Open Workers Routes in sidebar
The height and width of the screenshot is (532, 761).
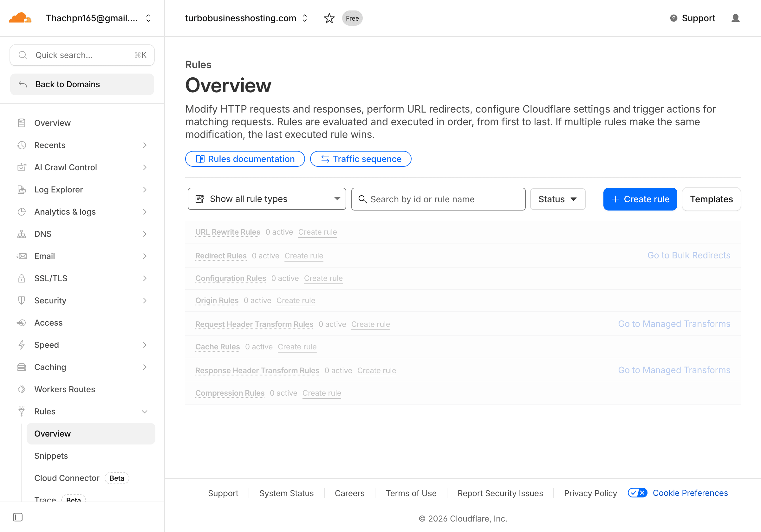pyautogui.click(x=65, y=389)
